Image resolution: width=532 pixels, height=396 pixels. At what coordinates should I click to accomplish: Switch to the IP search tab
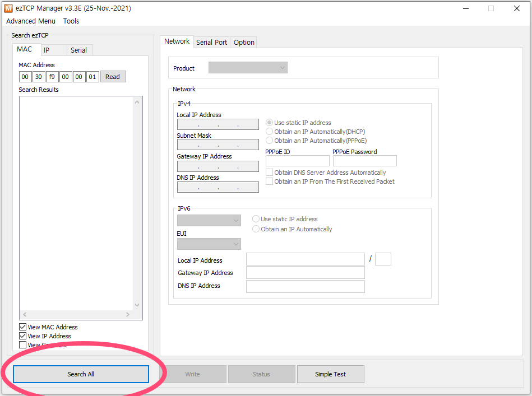[x=47, y=50]
